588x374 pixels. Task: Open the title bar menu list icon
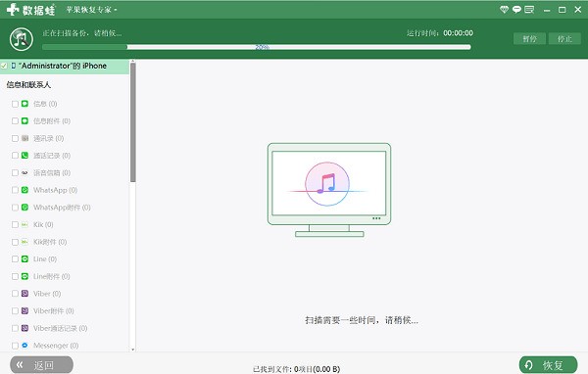(529, 10)
